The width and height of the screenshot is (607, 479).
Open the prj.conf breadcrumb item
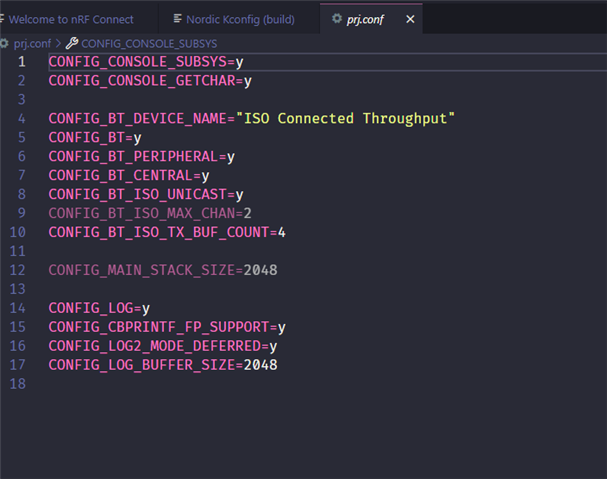pos(31,43)
